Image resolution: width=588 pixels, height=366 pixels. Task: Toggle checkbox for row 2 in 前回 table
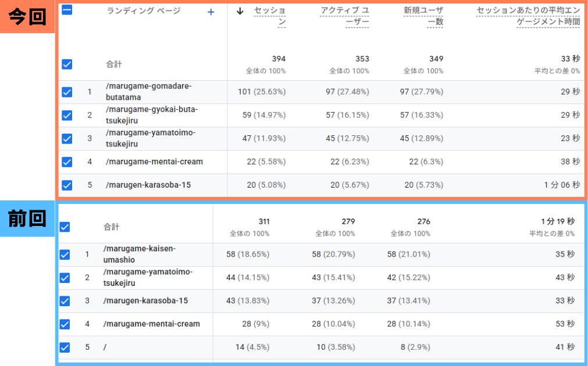tap(65, 278)
